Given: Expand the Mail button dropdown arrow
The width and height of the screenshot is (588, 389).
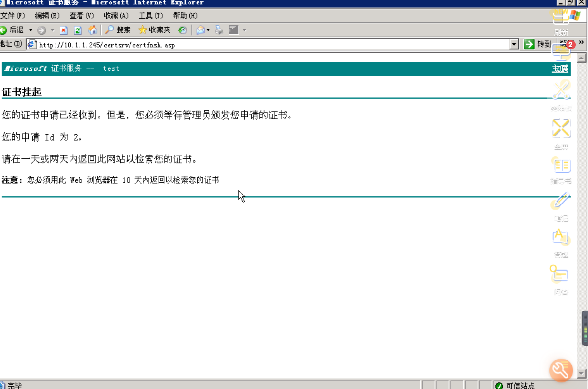Looking at the screenshot, I should tap(209, 30).
